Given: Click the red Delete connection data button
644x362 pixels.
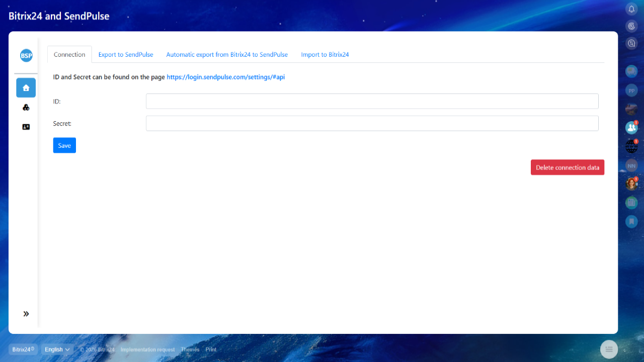Looking at the screenshot, I should coord(567,167).
